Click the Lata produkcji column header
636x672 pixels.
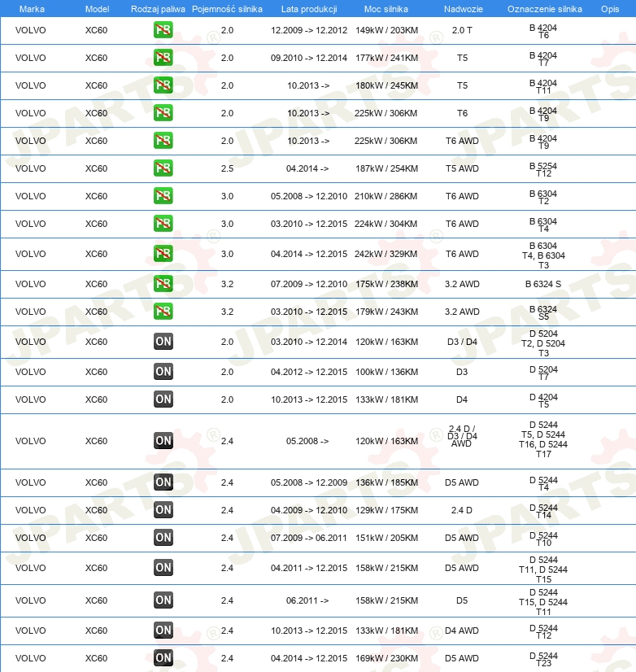click(x=309, y=9)
